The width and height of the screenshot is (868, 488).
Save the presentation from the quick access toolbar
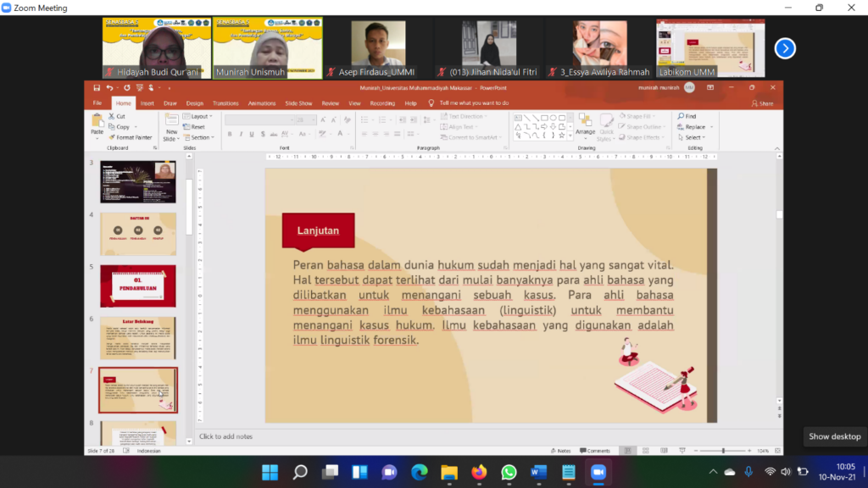point(97,88)
